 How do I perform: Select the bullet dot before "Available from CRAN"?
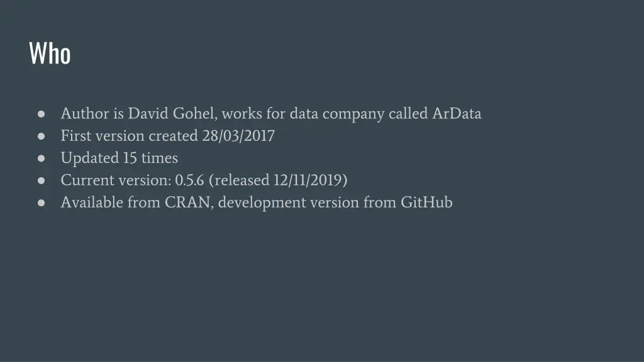pos(41,203)
